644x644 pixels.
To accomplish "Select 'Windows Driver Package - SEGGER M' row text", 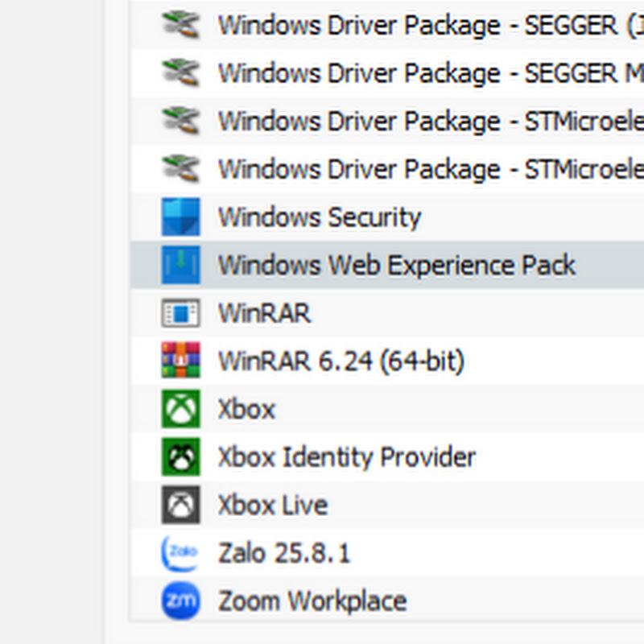I will 431,73.
